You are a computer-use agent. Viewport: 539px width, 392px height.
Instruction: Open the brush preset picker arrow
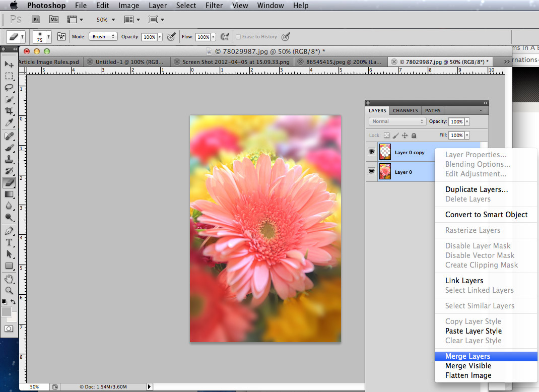click(x=48, y=37)
